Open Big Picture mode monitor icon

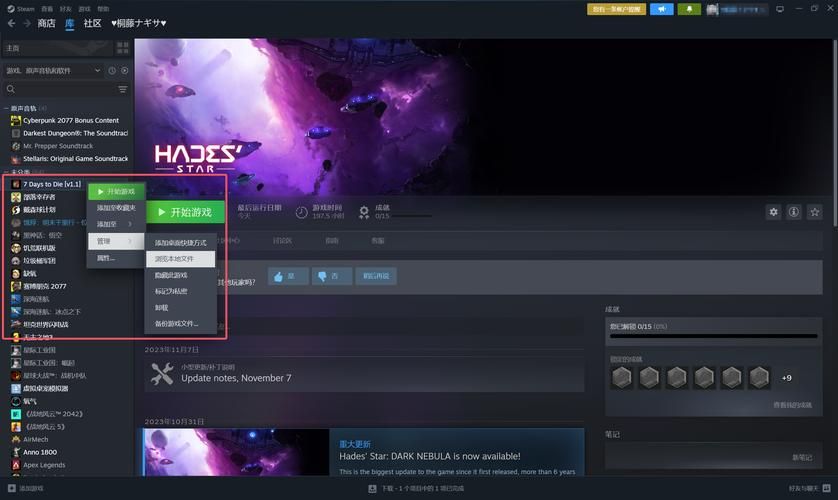tap(780, 9)
